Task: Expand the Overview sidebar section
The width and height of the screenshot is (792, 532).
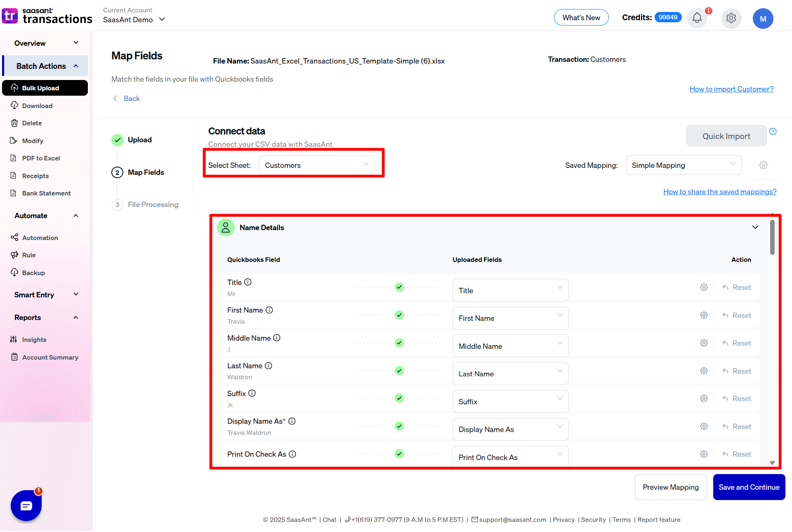Action: pos(45,43)
